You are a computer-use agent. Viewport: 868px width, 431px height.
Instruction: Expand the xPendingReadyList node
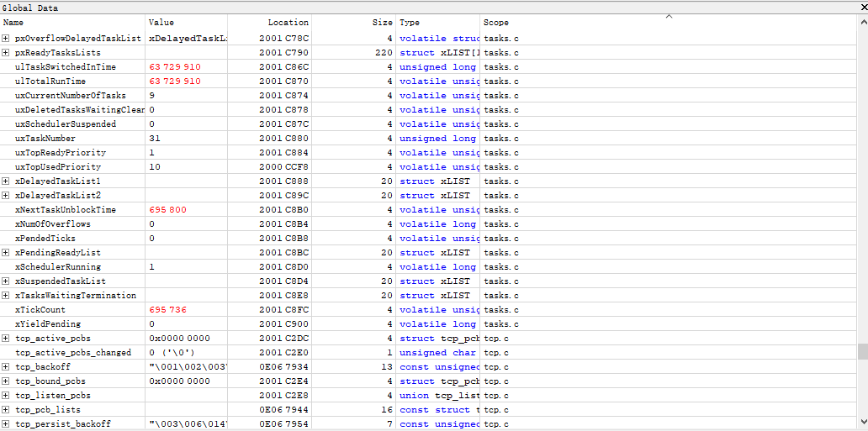click(x=6, y=253)
